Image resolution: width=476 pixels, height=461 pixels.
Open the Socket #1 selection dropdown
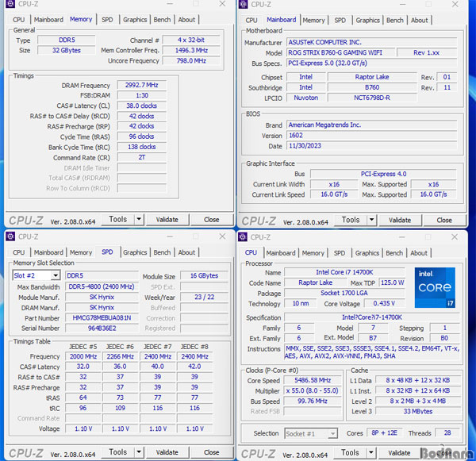333,434
